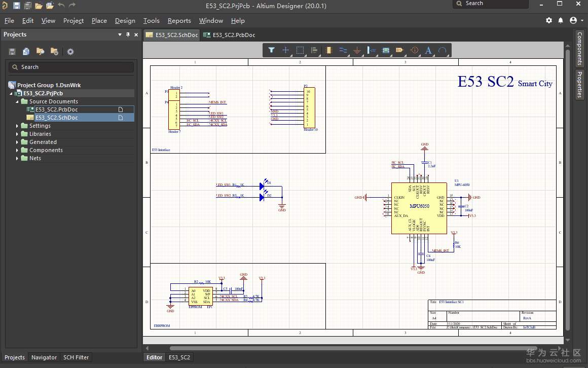The height and width of the screenshot is (368, 588).
Task: Pin the Projects panel
Action: [x=128, y=34]
